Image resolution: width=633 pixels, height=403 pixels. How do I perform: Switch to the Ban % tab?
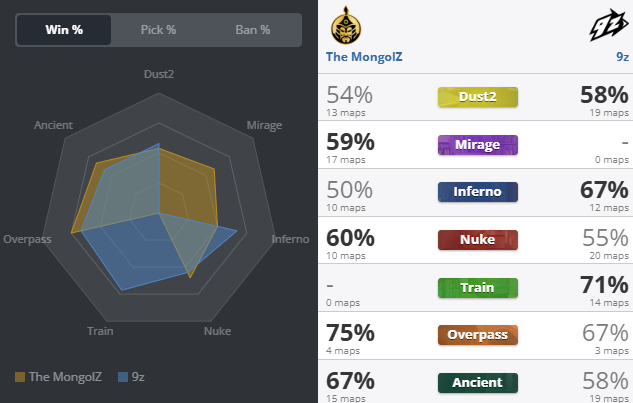click(x=252, y=30)
